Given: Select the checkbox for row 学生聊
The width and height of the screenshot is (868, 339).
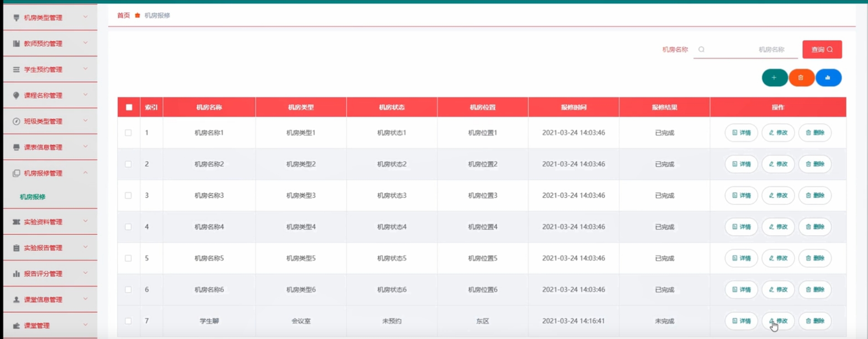Looking at the screenshot, I should 128,321.
